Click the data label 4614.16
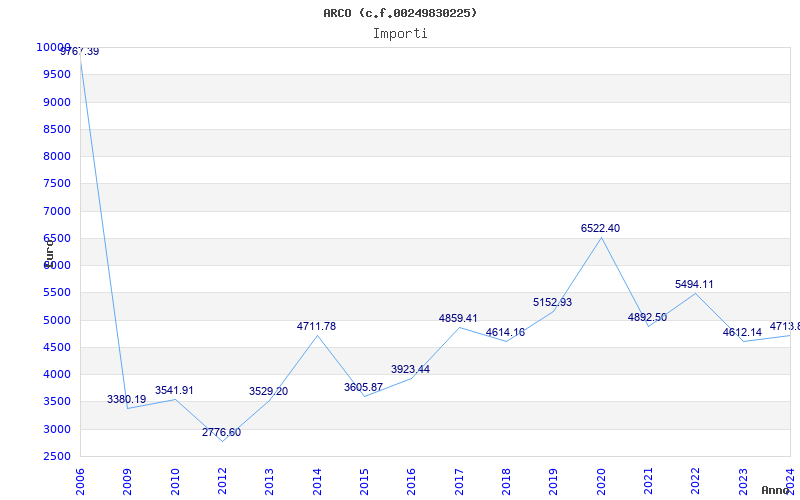The image size is (800, 500). pyautogui.click(x=505, y=332)
